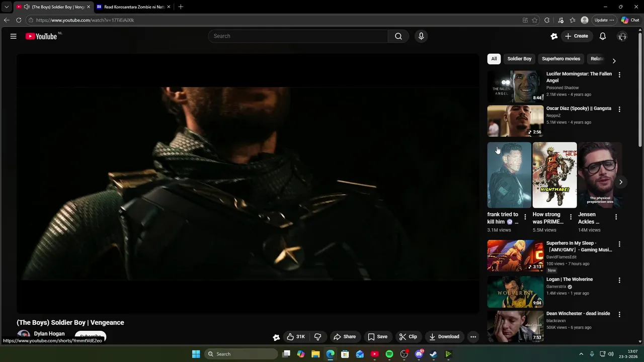The height and width of the screenshot is (362, 644).
Task: Click the star badge icon beside Create
Action: 554,36
